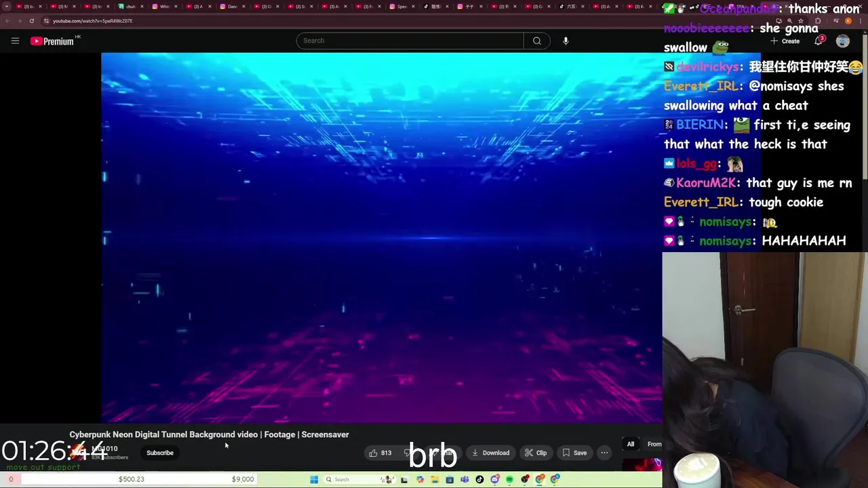Open Spotify from the taskbar
The image size is (868, 488).
(509, 480)
